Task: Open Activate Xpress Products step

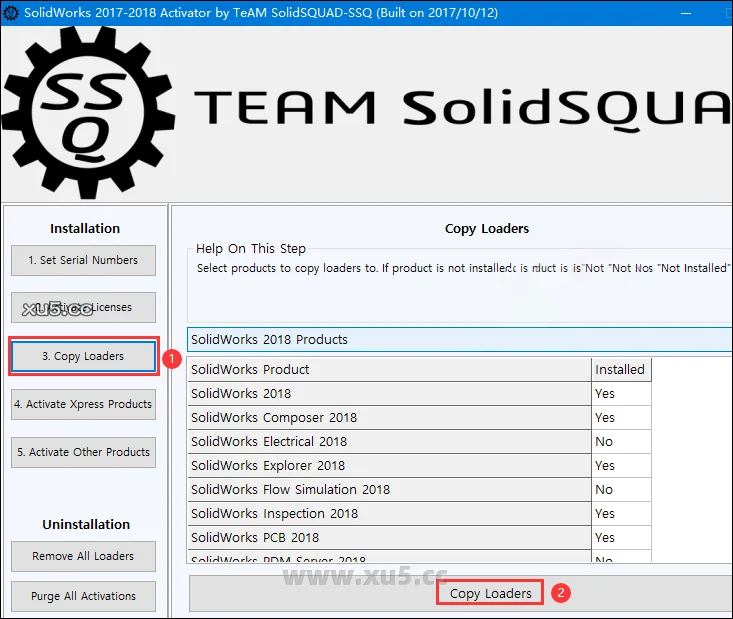Action: click(84, 404)
